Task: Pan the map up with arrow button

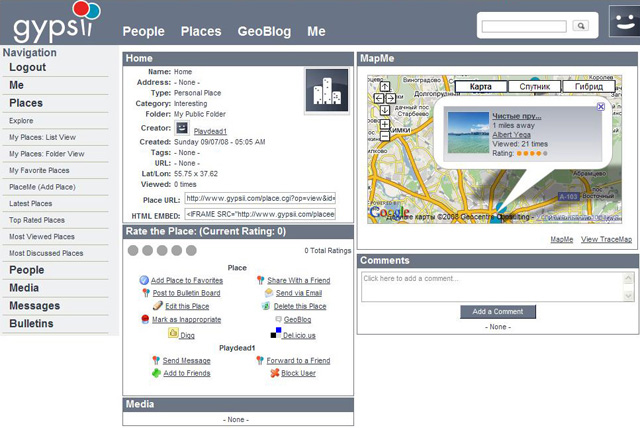Action: (385, 86)
